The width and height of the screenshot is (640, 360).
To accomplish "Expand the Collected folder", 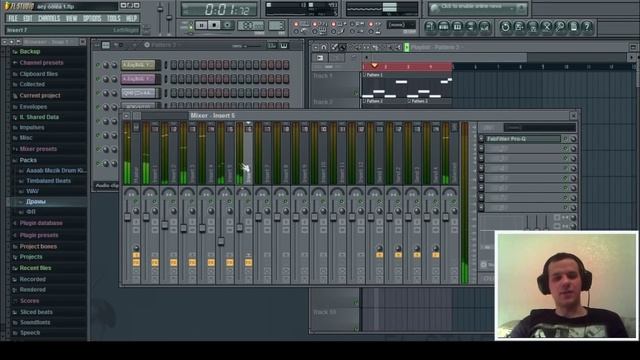I will 32,84.
